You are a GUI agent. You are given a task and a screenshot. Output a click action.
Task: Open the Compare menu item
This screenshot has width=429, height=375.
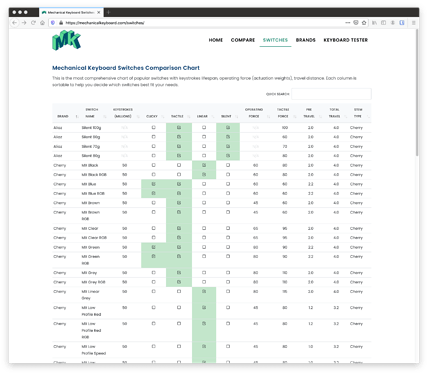(243, 40)
